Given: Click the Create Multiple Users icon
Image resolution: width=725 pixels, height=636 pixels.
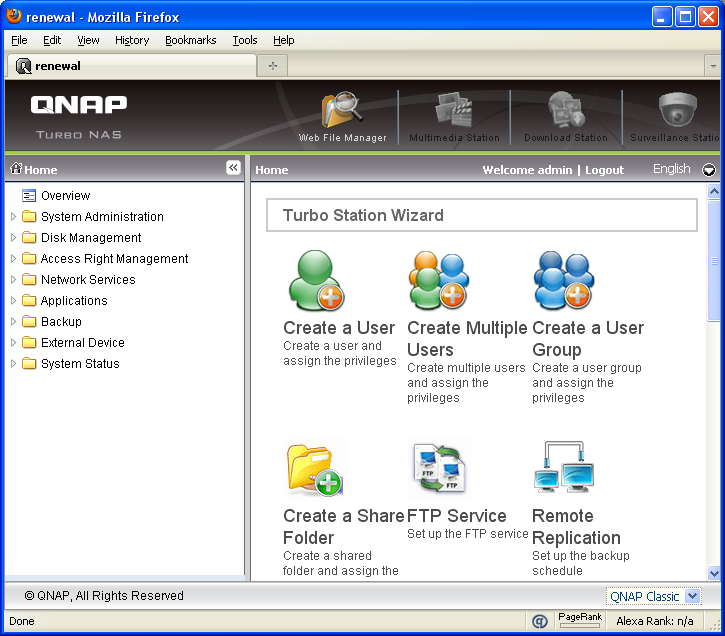Looking at the screenshot, I should coord(438,281).
